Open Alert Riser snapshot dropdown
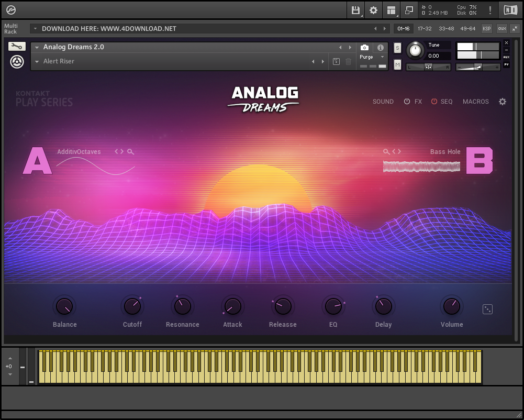The width and height of the screenshot is (524, 420). pos(37,61)
